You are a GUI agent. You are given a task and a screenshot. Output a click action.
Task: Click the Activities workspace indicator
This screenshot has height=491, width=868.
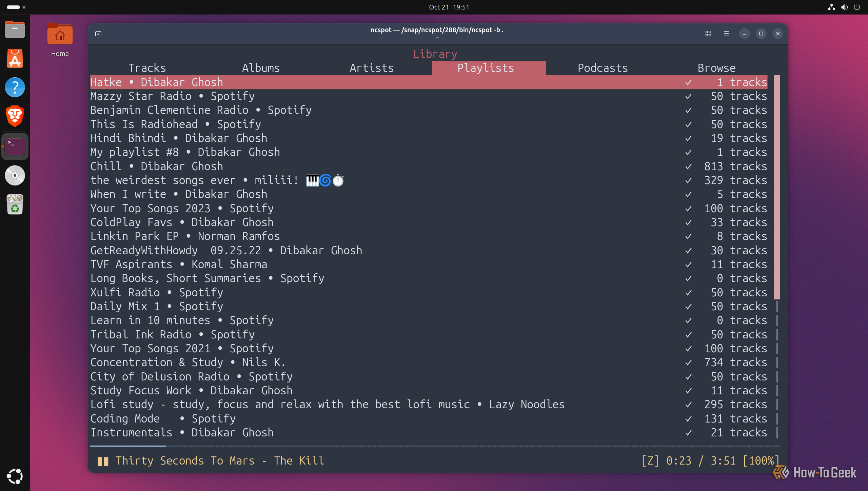[x=16, y=7]
